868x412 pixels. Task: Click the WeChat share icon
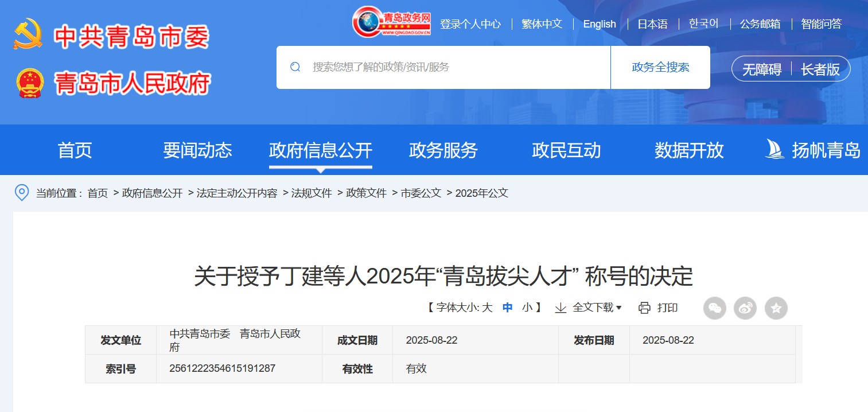coord(714,308)
